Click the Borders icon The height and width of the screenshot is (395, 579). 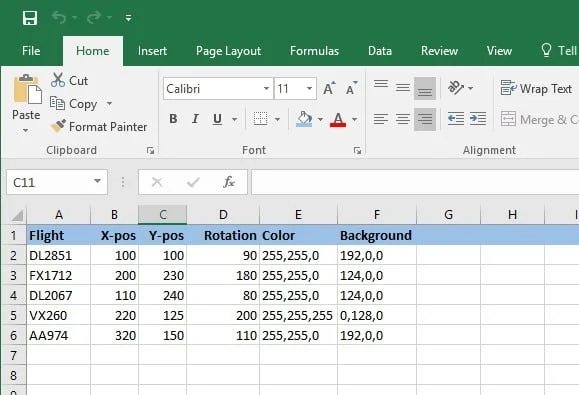click(260, 119)
